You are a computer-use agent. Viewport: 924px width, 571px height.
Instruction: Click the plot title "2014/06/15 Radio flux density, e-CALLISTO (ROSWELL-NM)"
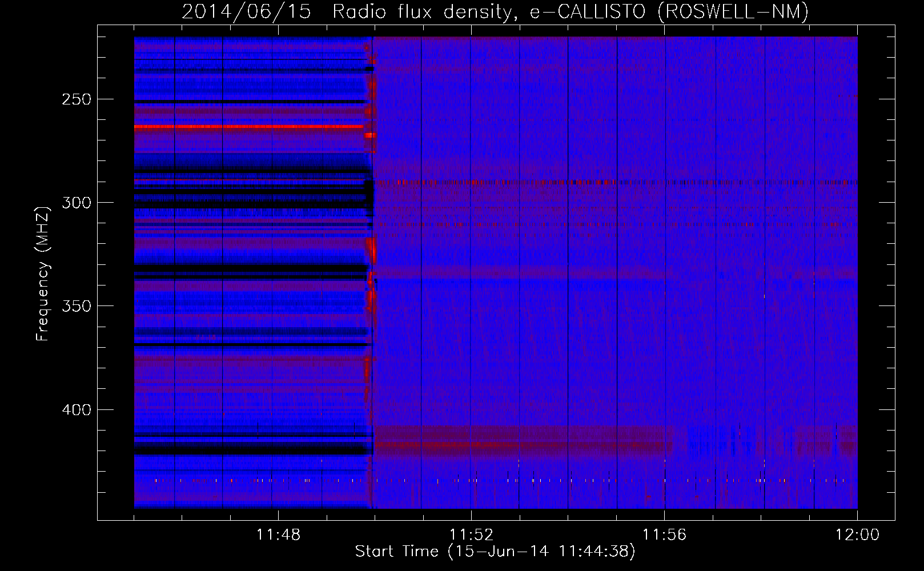495,11
